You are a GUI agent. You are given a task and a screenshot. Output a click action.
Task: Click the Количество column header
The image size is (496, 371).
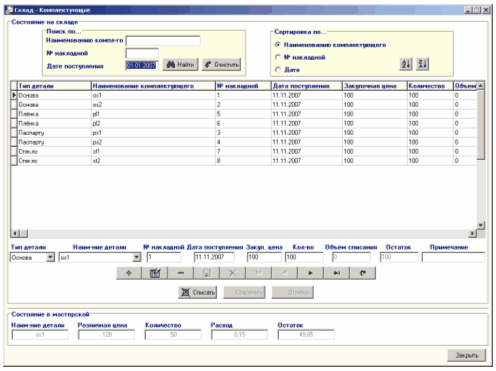[430, 86]
